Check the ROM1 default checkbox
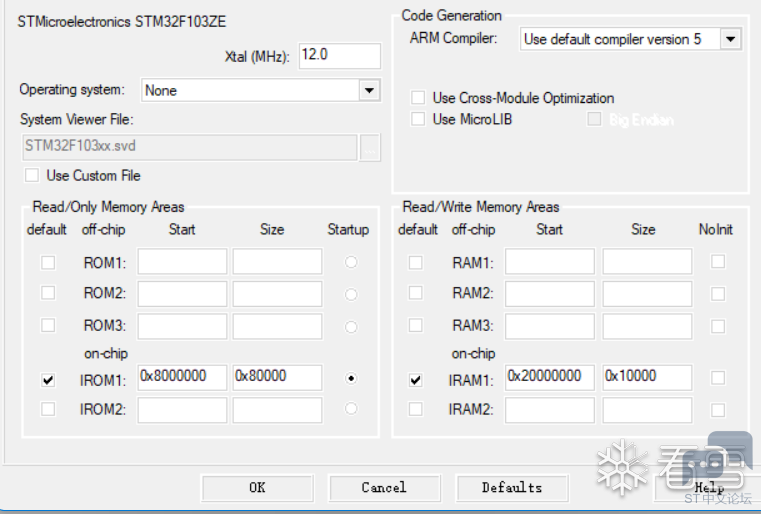This screenshot has width=761, height=514. [48, 263]
